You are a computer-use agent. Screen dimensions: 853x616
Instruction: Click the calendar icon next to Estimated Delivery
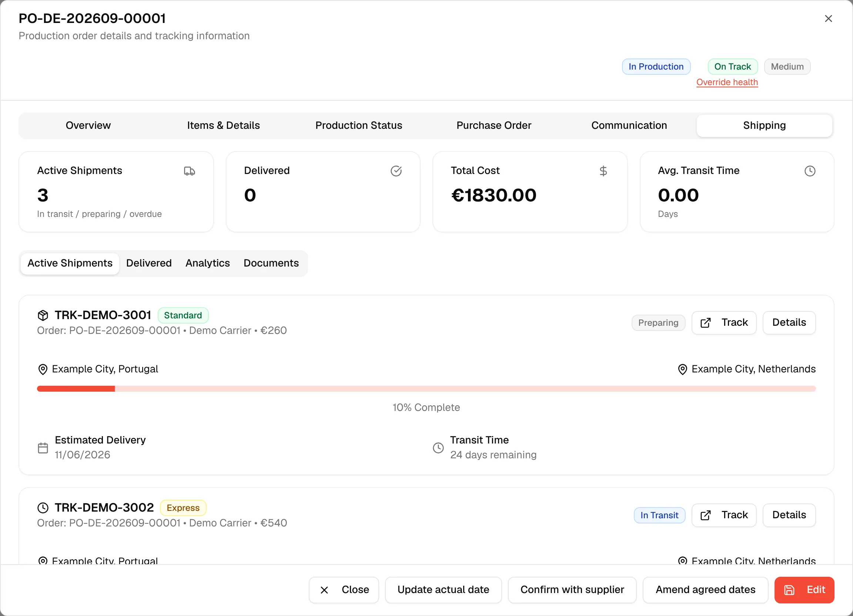43,448
